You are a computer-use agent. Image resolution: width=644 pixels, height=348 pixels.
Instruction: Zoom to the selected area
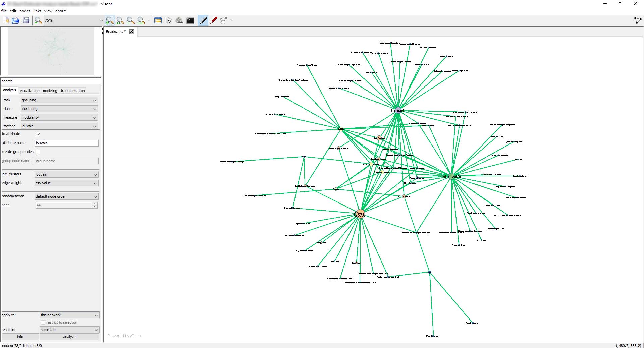pyautogui.click(x=141, y=21)
